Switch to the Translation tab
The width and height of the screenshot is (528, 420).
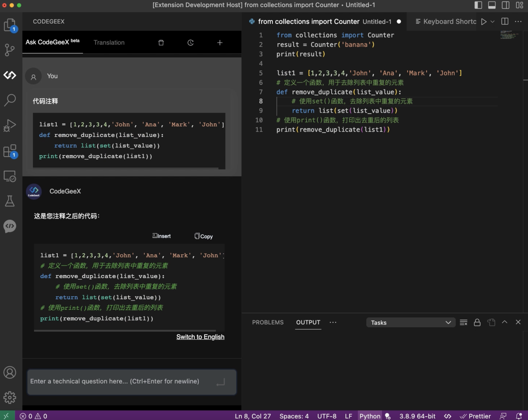109,43
